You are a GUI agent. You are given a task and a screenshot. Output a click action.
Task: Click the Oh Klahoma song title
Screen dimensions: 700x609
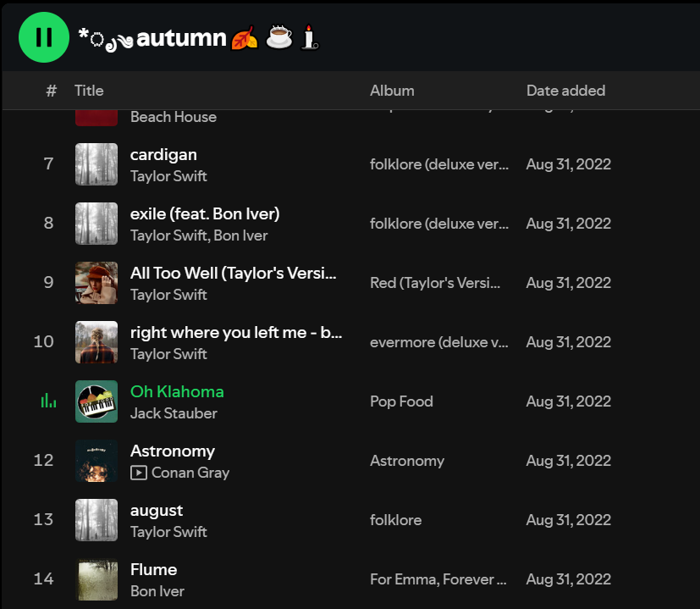click(x=177, y=392)
